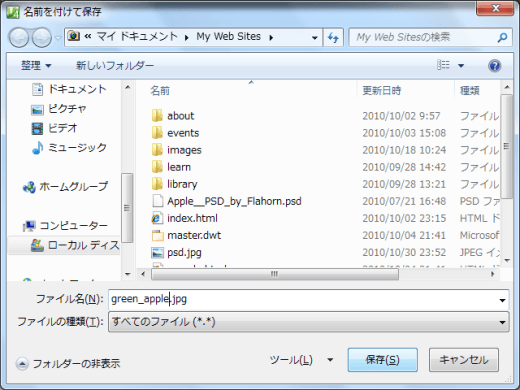Viewport: 520px width, 390px height.
Task: Expand the view options dropdown arrow
Action: pos(461,65)
